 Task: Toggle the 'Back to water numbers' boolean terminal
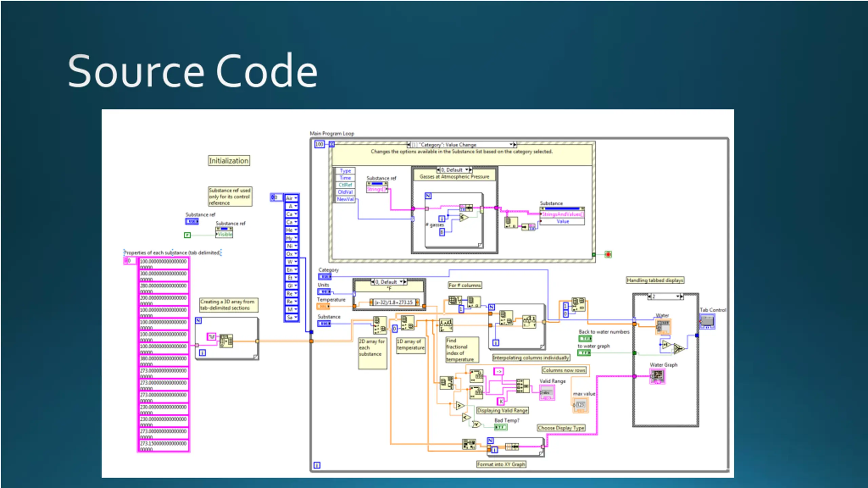click(585, 339)
